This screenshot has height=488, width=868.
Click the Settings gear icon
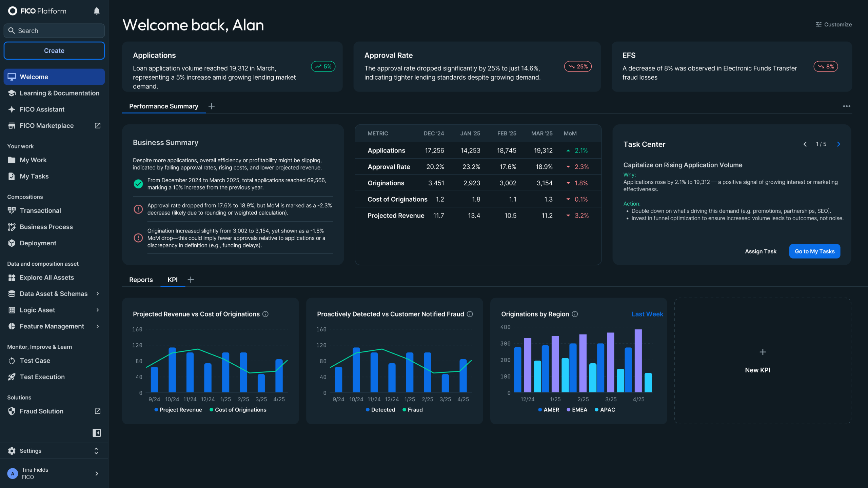12,451
